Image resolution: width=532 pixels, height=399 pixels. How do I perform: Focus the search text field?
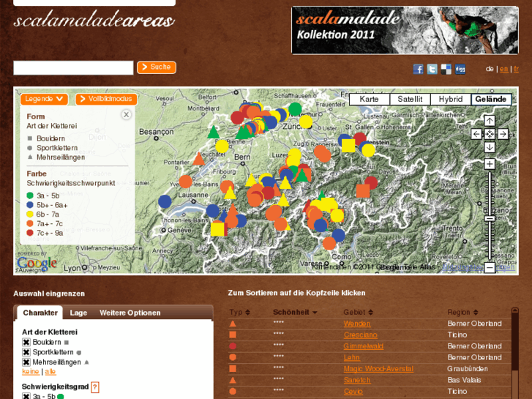coord(73,67)
